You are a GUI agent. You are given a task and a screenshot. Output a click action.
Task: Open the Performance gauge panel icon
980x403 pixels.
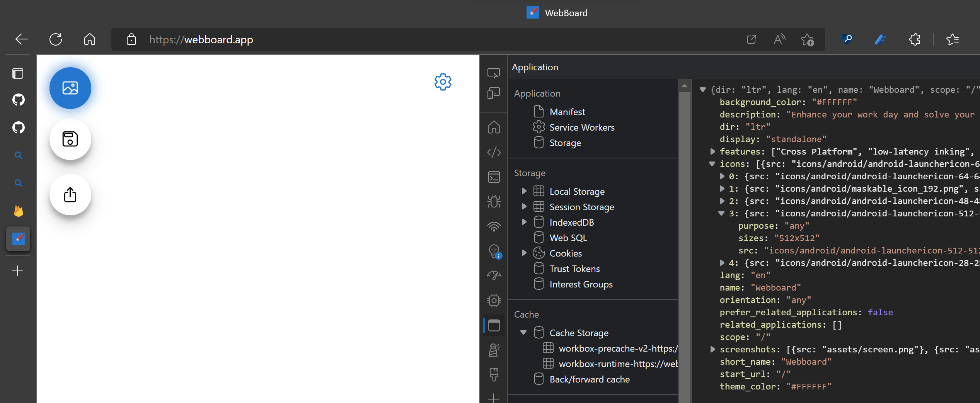pyautogui.click(x=494, y=275)
